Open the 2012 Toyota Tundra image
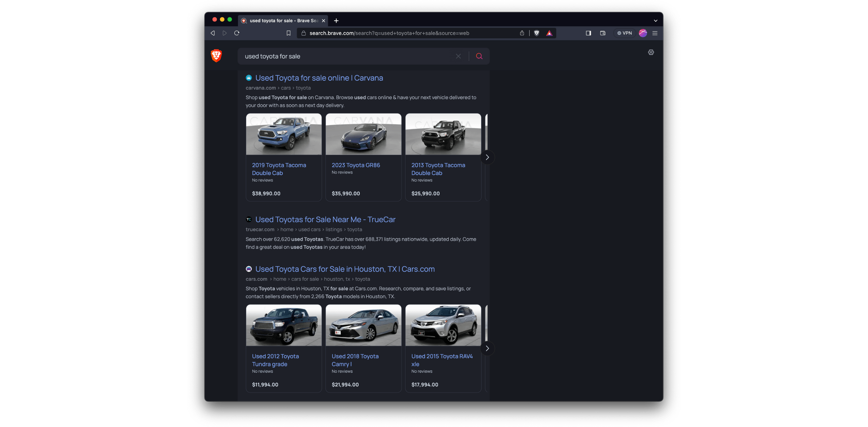The image size is (868, 427). pos(284,326)
